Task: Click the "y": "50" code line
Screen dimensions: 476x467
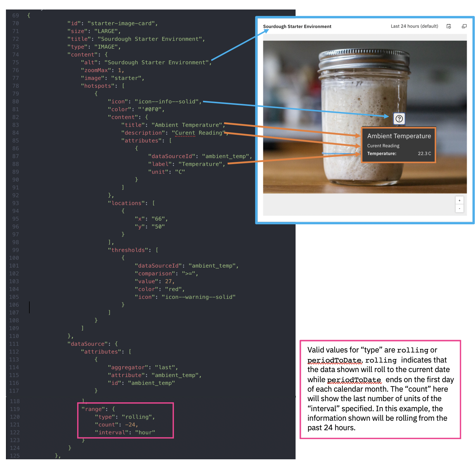Action: pos(150,226)
